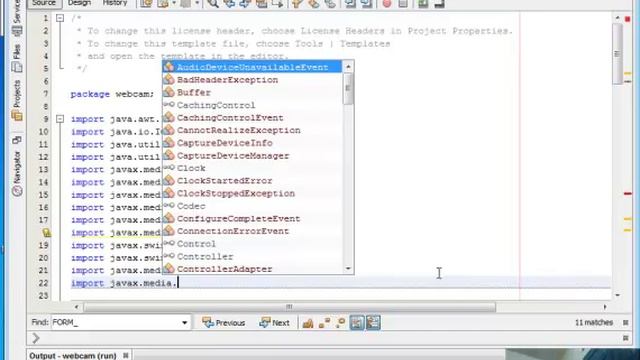The height and width of the screenshot is (360, 640).
Task: Click the Uncomment toolbar icon
Action: (x=439, y=4)
